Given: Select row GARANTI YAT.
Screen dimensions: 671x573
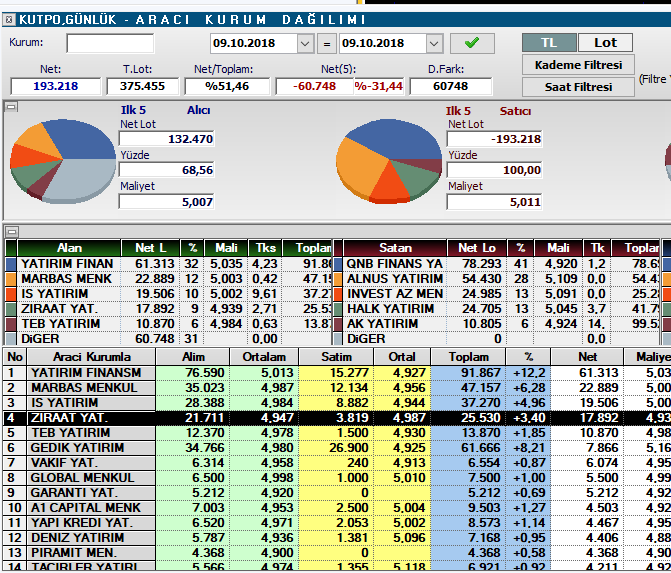Looking at the screenshot, I should (x=336, y=493).
